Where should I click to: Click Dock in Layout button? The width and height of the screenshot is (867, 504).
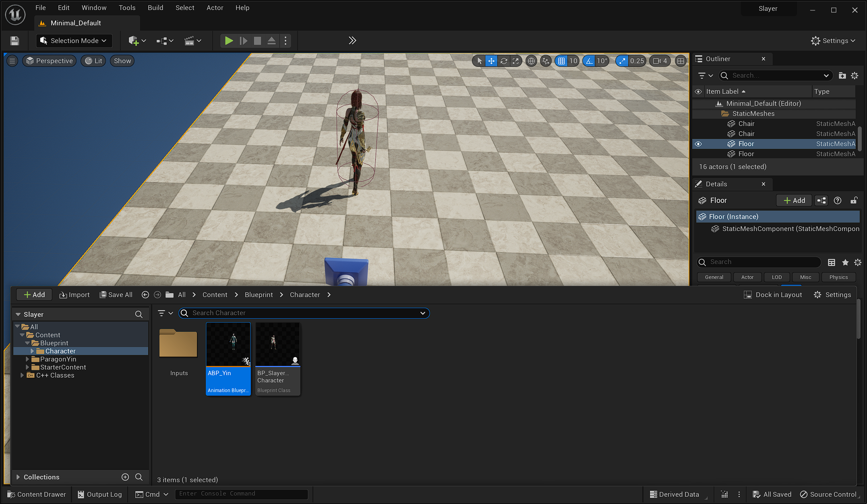(773, 295)
